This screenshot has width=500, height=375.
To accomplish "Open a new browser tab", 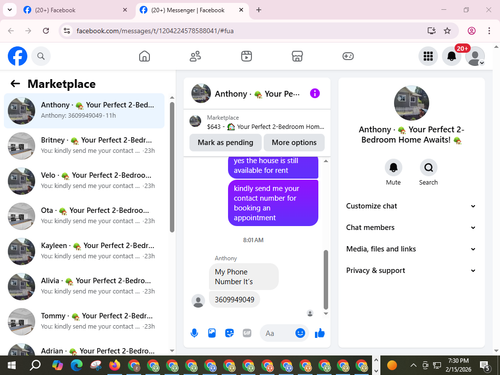I will [x=259, y=10].
